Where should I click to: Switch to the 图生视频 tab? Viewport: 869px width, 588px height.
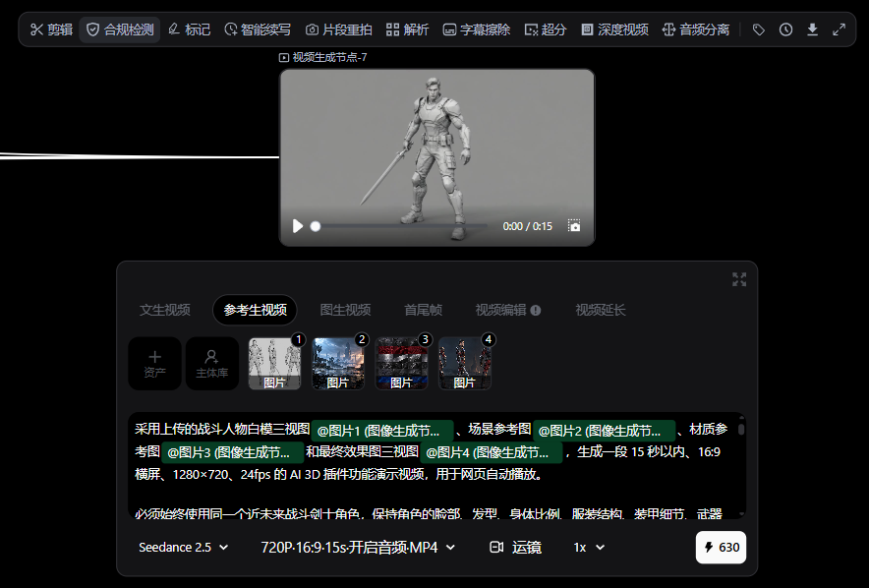click(345, 310)
